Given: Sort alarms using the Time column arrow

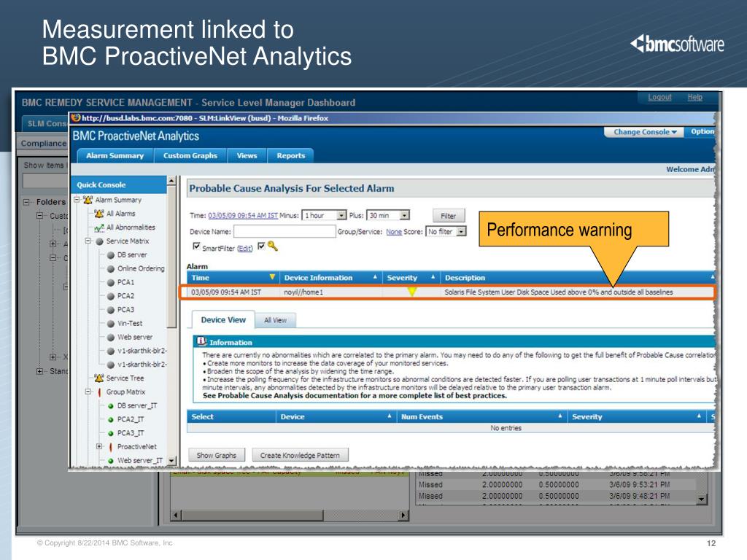Looking at the screenshot, I should click(272, 276).
